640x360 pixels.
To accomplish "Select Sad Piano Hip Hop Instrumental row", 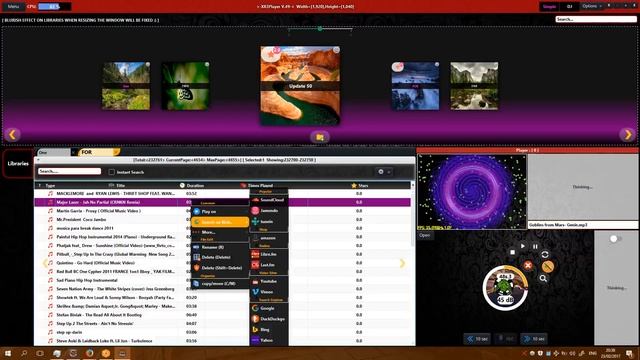I will (222, 280).
